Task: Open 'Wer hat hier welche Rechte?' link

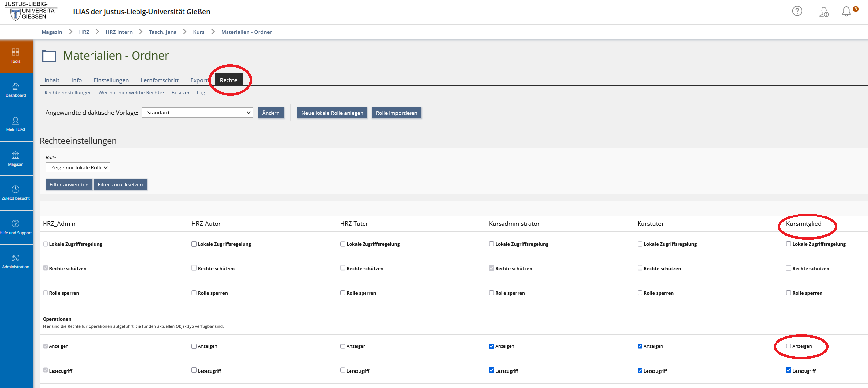Action: click(132, 93)
